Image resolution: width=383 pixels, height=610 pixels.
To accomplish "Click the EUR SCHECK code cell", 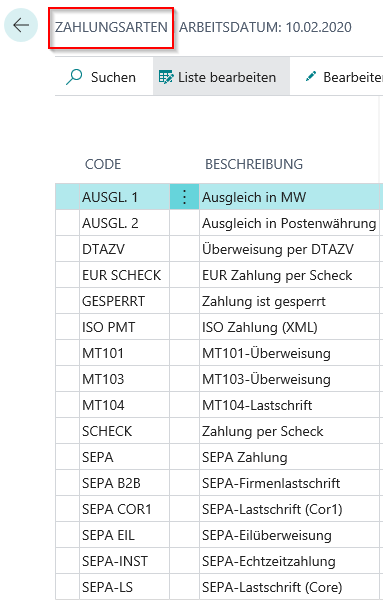I will pyautogui.click(x=125, y=275).
